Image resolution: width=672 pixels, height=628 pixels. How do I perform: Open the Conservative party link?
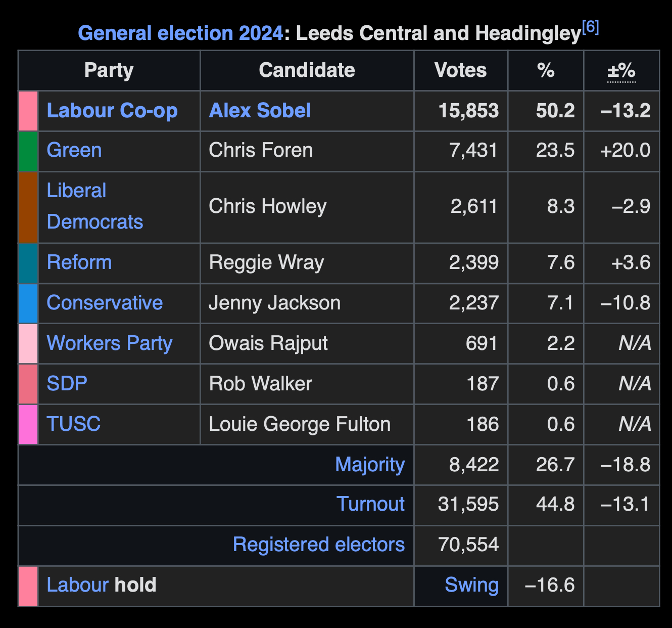[x=105, y=303]
